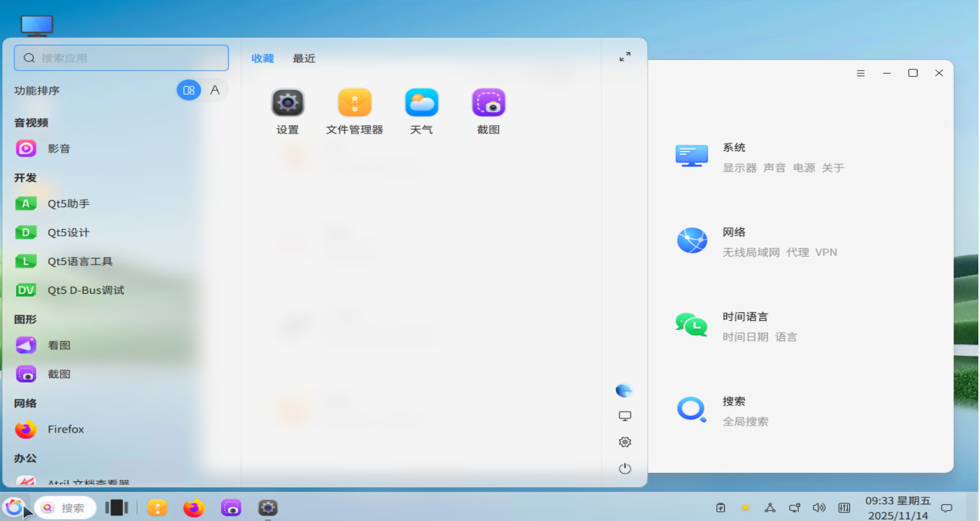Click the 网络 category header in the app list
Screen dimensions: 980x521
(25, 403)
